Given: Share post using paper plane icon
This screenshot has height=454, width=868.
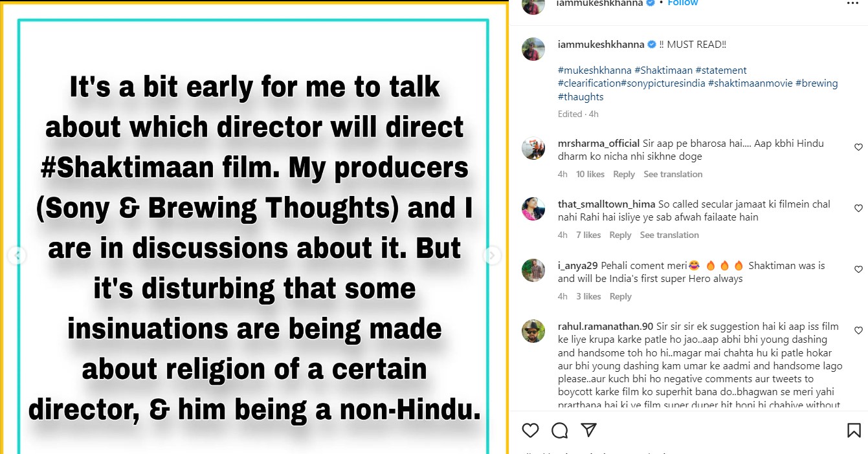Looking at the screenshot, I should point(588,430).
